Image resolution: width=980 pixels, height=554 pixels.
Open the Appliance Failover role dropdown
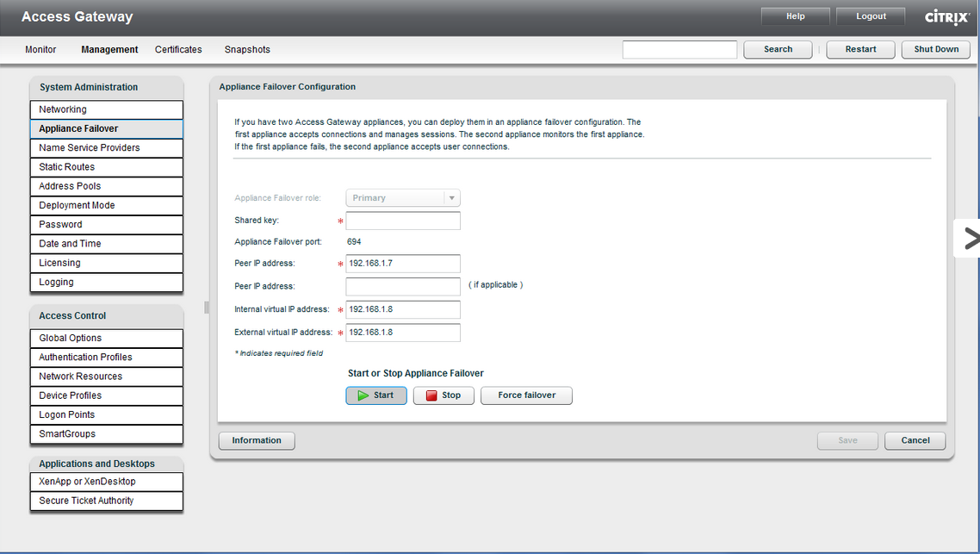(x=403, y=198)
